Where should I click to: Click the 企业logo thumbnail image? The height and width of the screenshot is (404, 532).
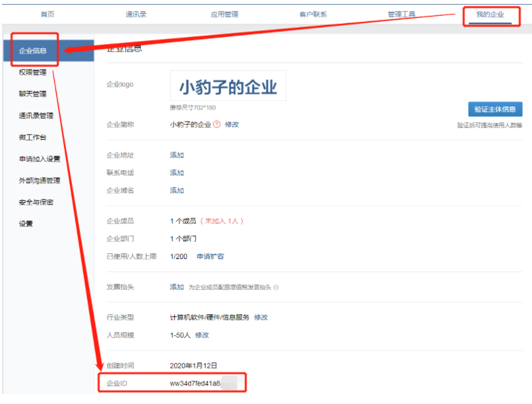[x=227, y=84]
